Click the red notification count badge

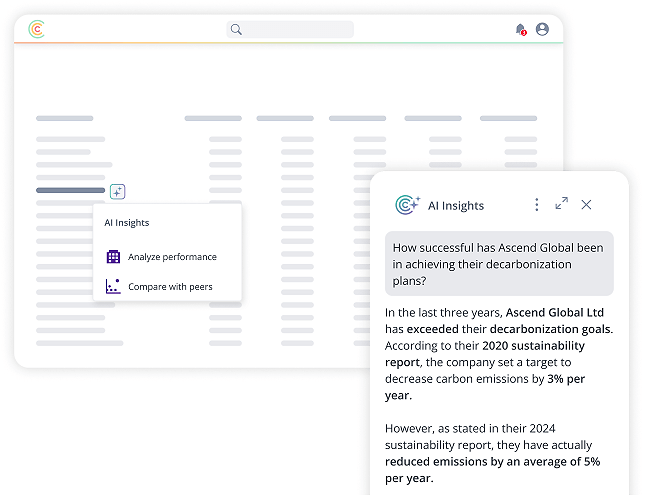(524, 33)
